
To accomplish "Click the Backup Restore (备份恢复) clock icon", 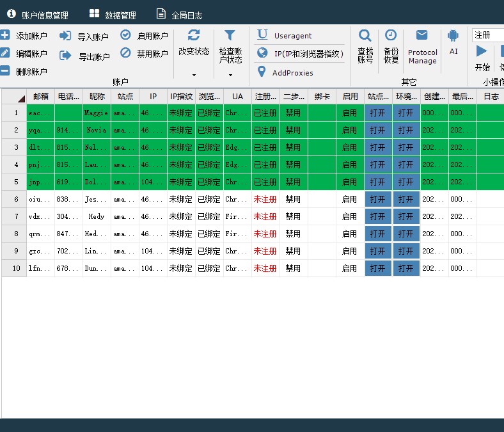I will tap(391, 35).
